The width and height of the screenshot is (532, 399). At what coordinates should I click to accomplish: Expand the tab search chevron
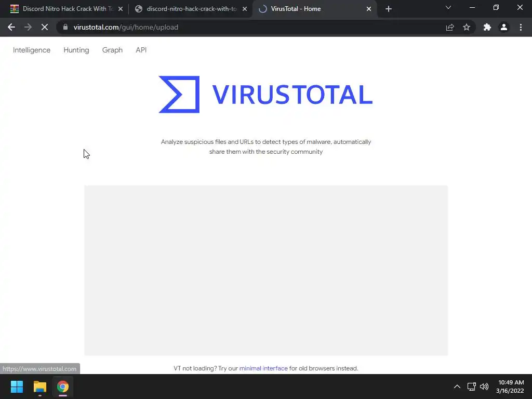(x=448, y=7)
